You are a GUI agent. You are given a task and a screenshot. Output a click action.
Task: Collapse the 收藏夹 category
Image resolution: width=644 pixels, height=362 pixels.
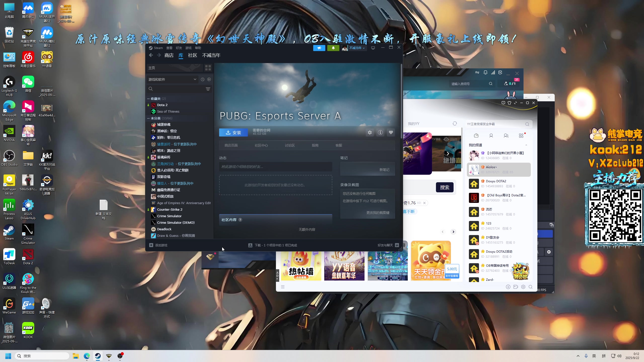click(x=148, y=99)
